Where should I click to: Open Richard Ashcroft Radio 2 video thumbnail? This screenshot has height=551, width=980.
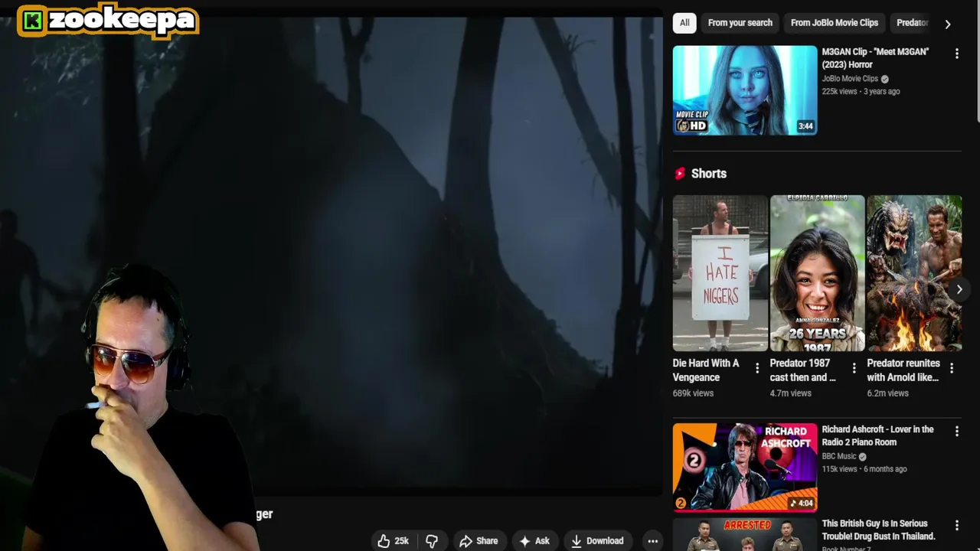[745, 468]
